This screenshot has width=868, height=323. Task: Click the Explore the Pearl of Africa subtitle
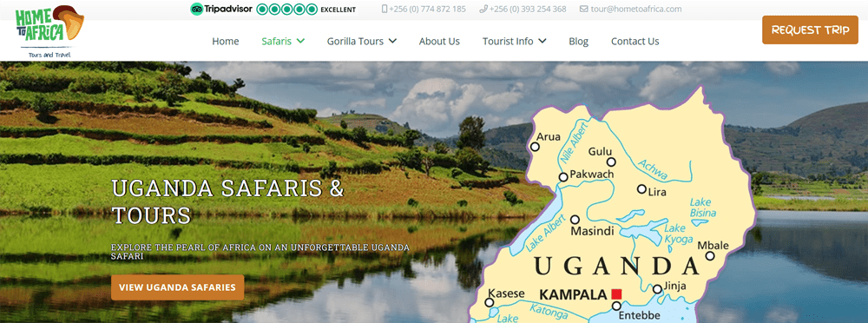(260, 252)
